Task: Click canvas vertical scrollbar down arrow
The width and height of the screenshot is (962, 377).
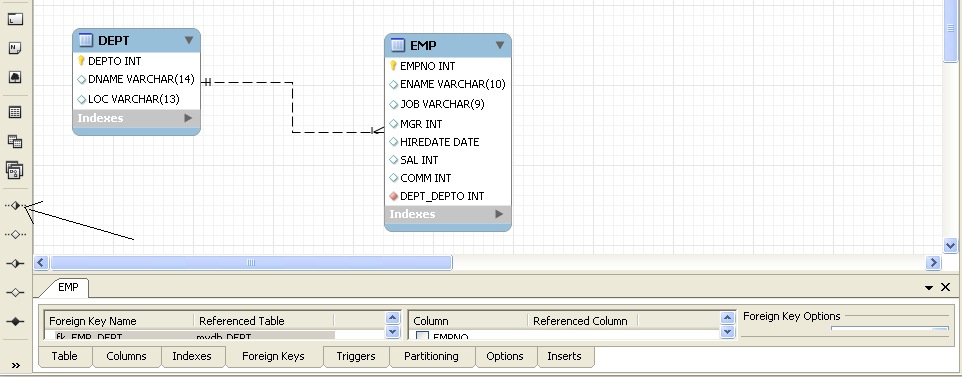Action: click(950, 246)
